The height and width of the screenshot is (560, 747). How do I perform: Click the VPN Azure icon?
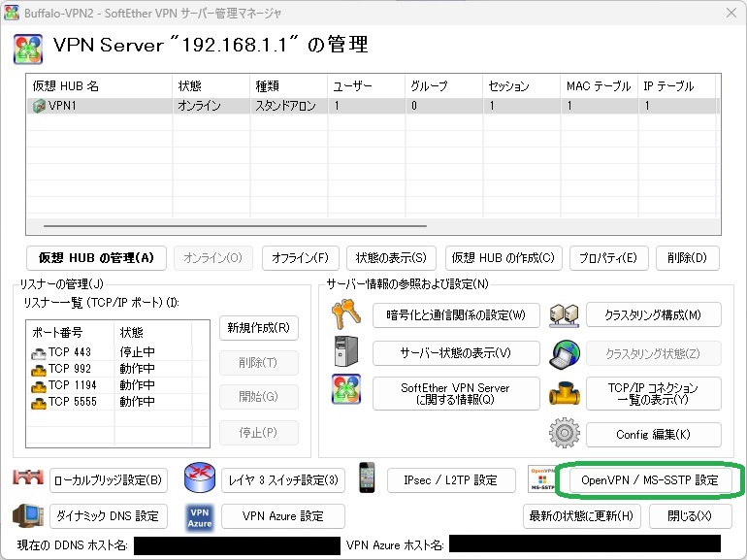(x=200, y=518)
